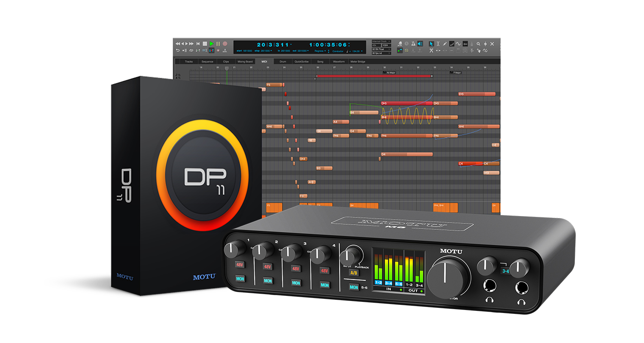Toggle the Wait clock icon
The height and width of the screenshot is (343, 644).
click(x=407, y=44)
